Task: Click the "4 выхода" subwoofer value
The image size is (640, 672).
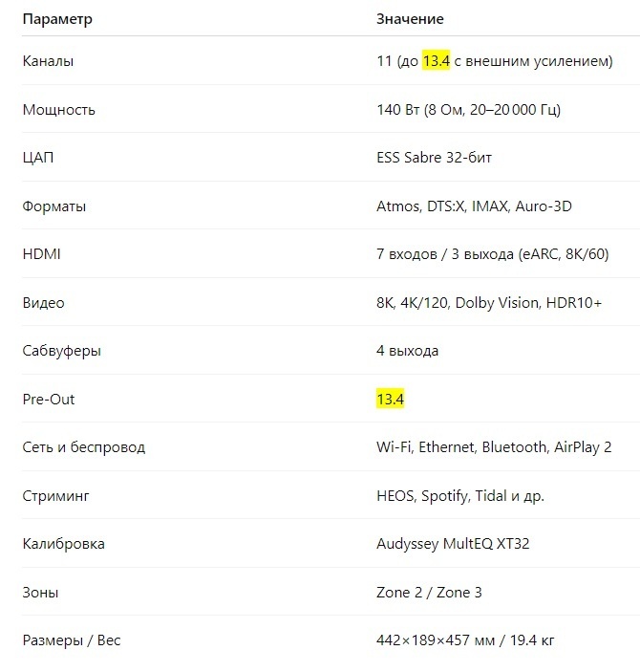Action: (407, 351)
